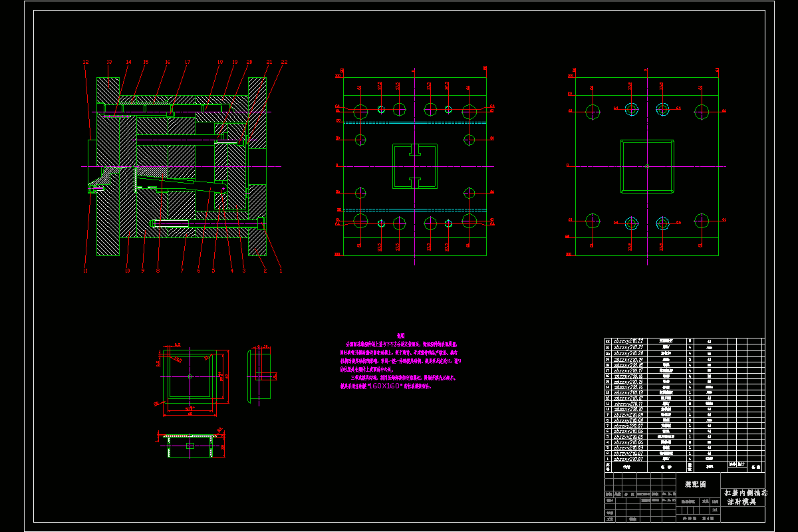Click the 装配图 title block text

tap(694, 484)
